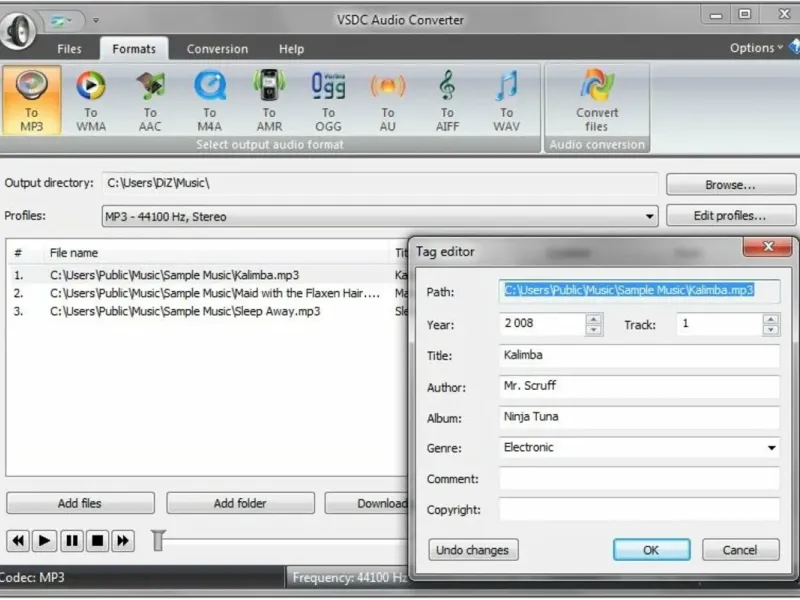Click the empty Comment field

click(639, 479)
